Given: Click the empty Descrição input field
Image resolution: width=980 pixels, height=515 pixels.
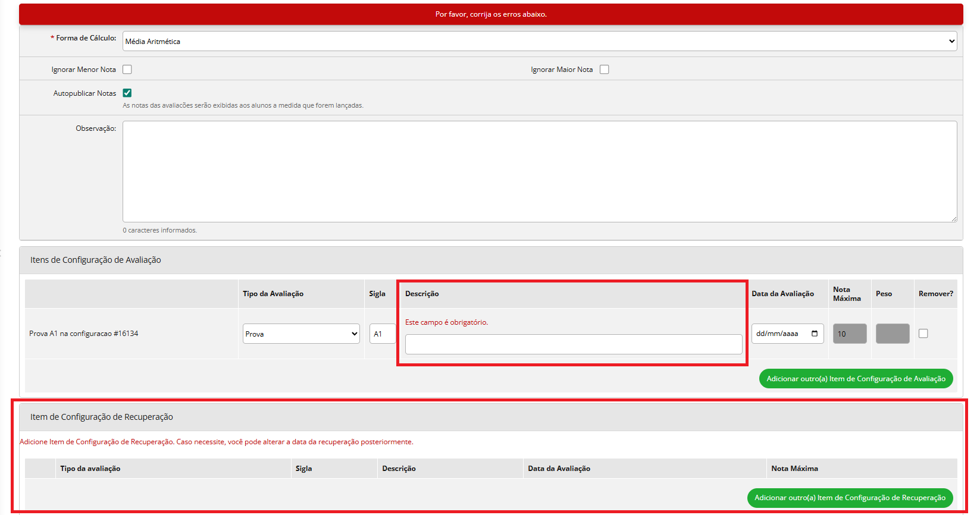Looking at the screenshot, I should tap(573, 344).
